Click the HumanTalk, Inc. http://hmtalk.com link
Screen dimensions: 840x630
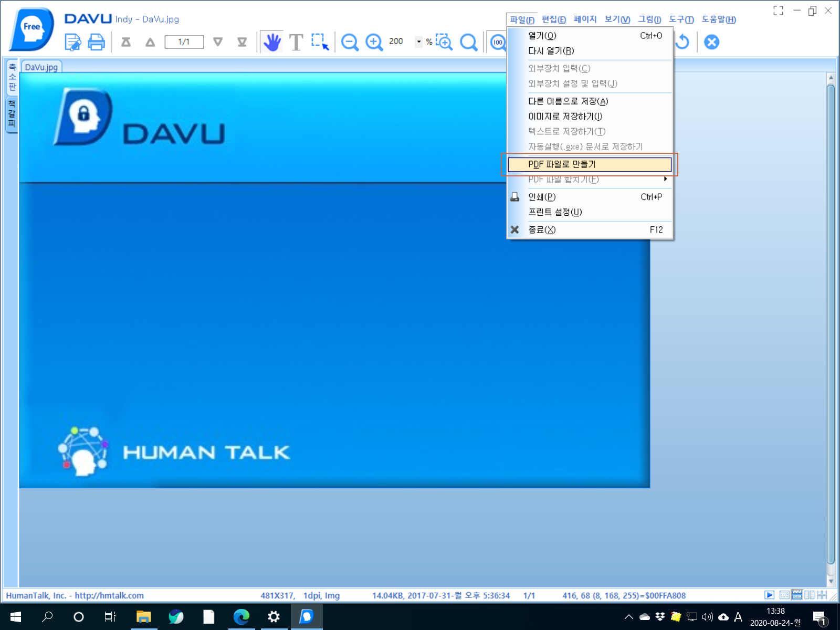click(75, 595)
